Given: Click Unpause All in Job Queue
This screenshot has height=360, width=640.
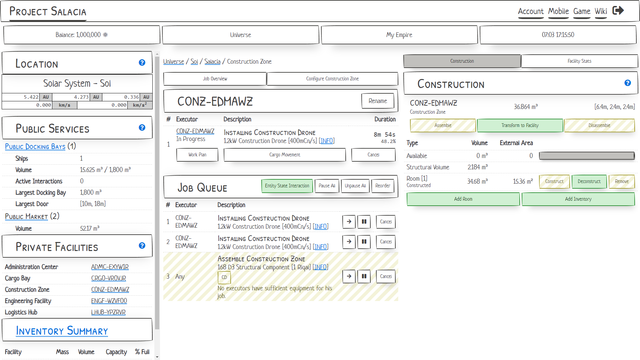Looking at the screenshot, I should click(355, 186).
